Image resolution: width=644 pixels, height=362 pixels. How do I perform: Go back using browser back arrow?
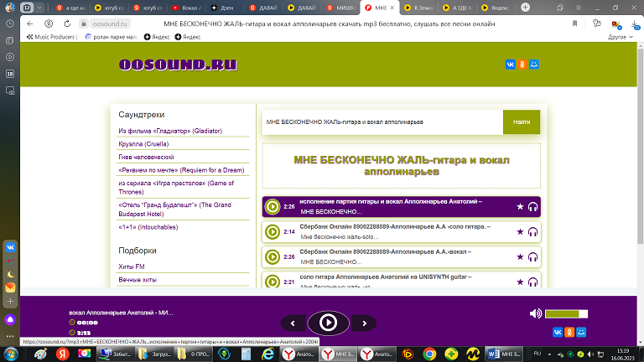coord(29,23)
